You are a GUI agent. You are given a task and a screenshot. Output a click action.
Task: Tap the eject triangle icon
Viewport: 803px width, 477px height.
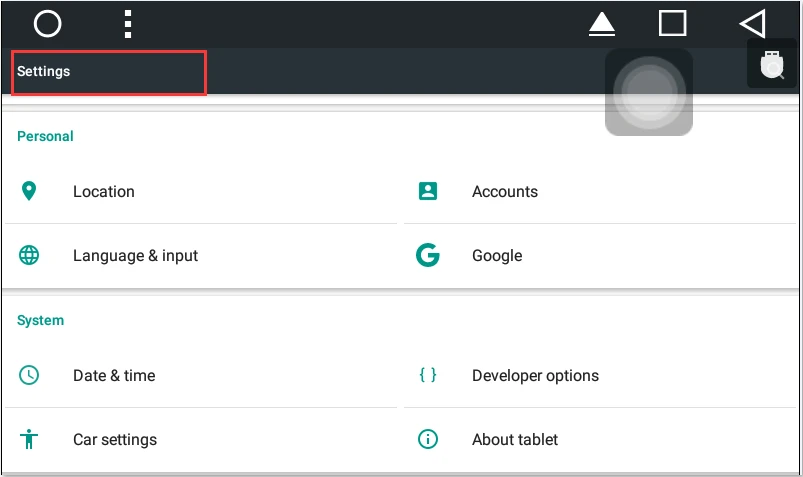[x=602, y=24]
